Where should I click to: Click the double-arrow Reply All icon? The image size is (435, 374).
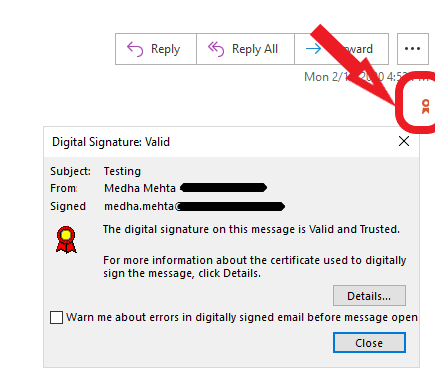click(216, 49)
